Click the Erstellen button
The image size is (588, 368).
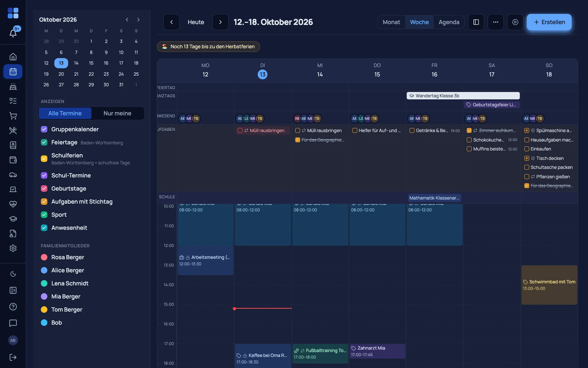[x=549, y=22]
